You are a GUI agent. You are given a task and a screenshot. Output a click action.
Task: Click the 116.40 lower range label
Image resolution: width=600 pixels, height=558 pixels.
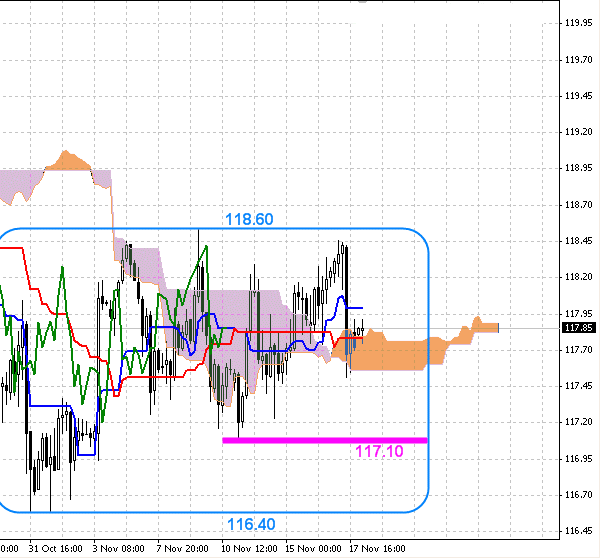[251, 524]
